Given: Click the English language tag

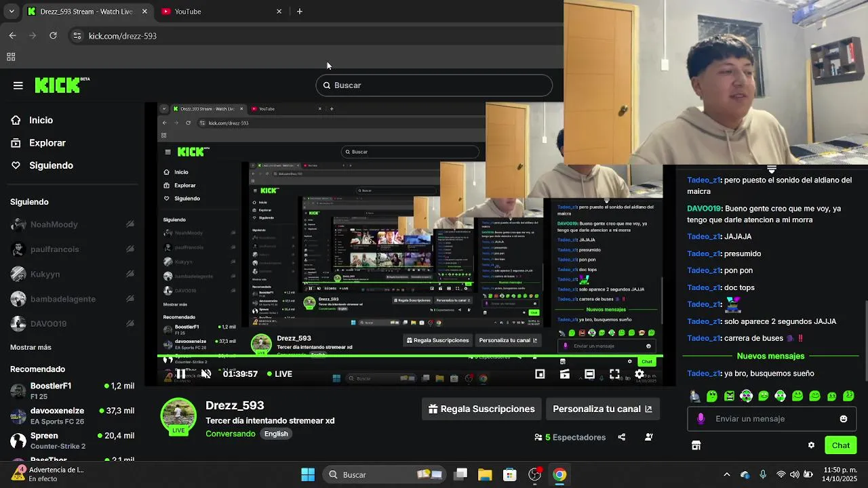Looking at the screenshot, I should coord(276,434).
